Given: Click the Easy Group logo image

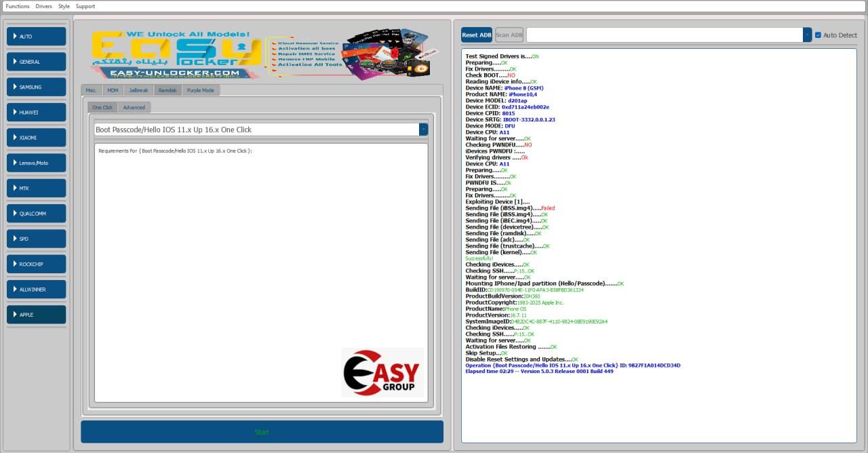Looking at the screenshot, I should 382,372.
